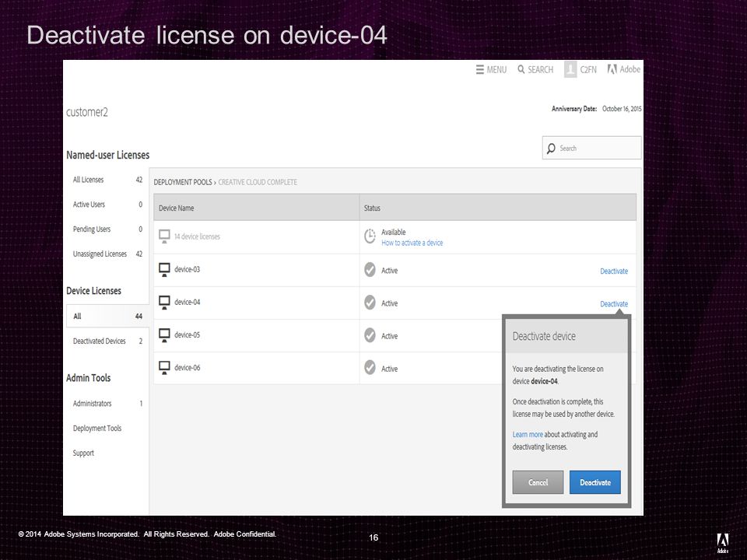Click the Named-user Licenses heading
The image size is (747, 560).
(x=107, y=156)
